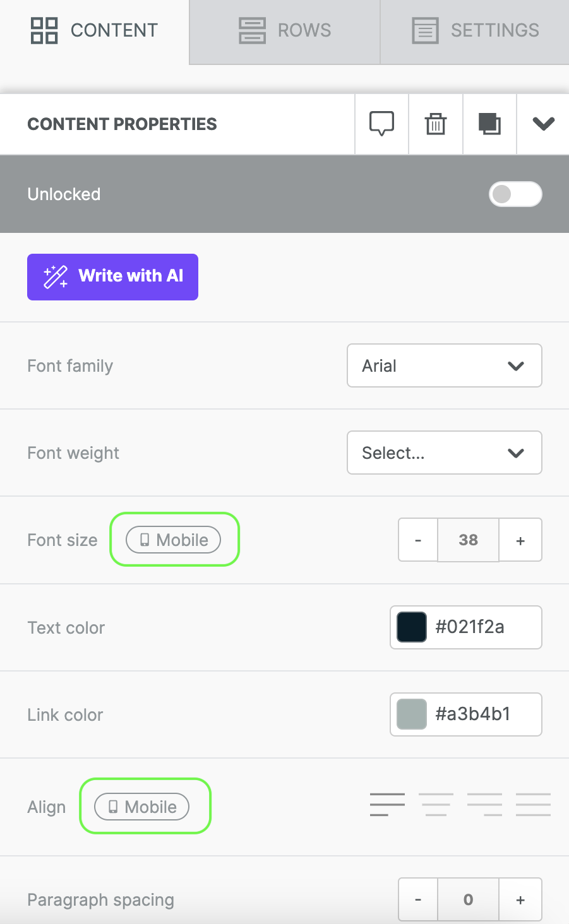
Task: Collapse Content Properties with chevron arrow
Action: [x=543, y=124]
